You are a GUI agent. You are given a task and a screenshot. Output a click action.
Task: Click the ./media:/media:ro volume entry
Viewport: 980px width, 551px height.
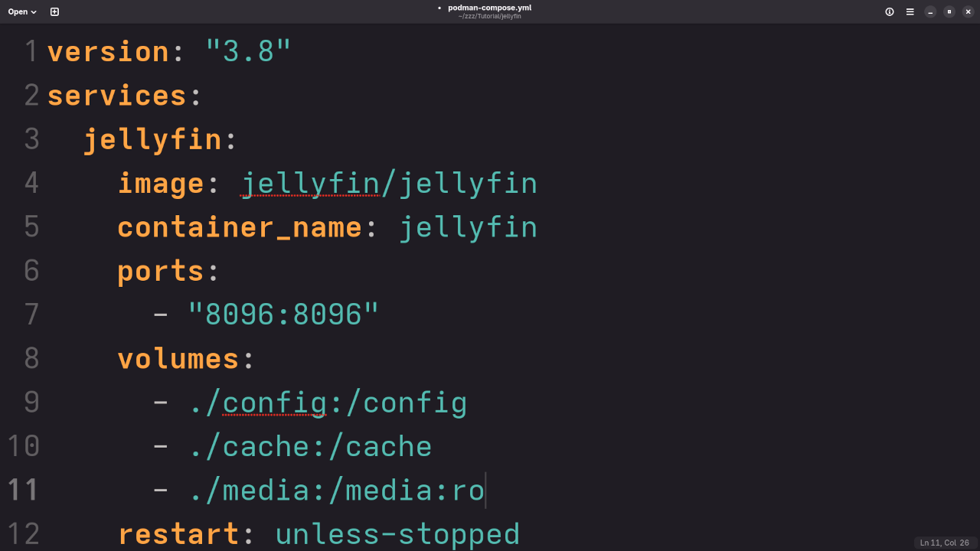tap(336, 491)
